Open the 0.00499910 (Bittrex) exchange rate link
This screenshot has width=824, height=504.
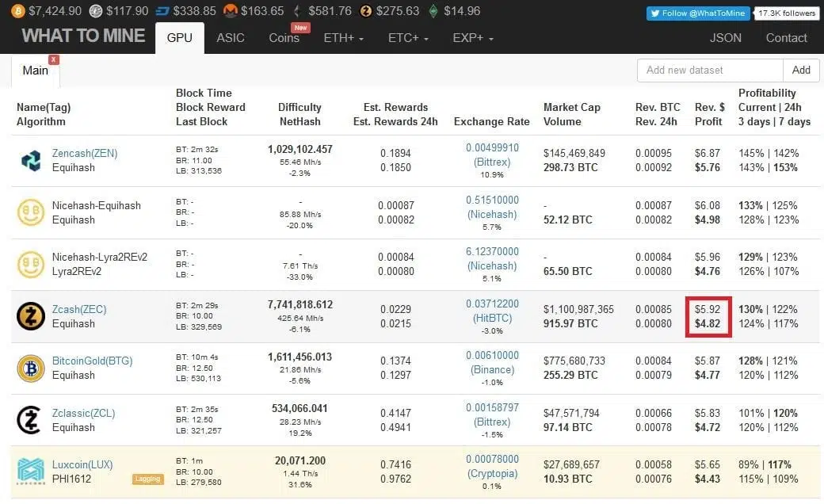pos(492,155)
